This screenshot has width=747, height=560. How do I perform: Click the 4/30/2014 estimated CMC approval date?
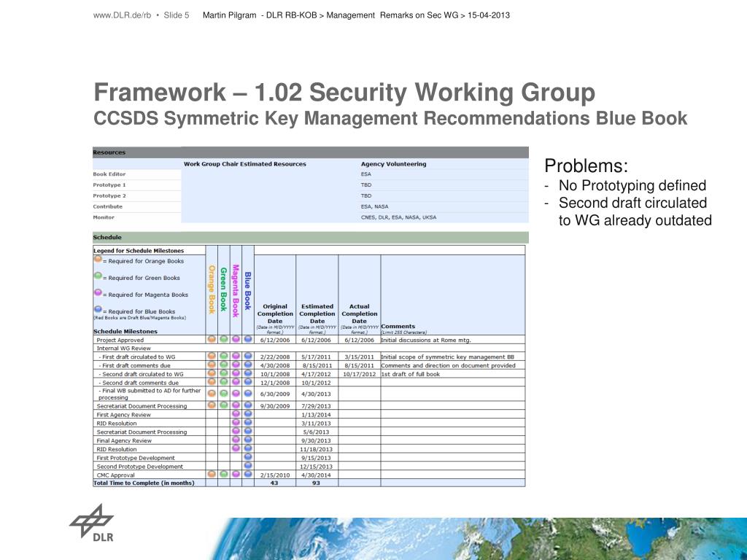click(x=317, y=475)
